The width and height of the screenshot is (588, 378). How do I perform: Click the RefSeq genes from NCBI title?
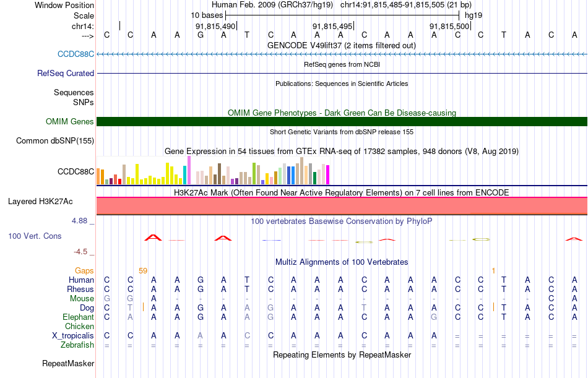point(342,64)
